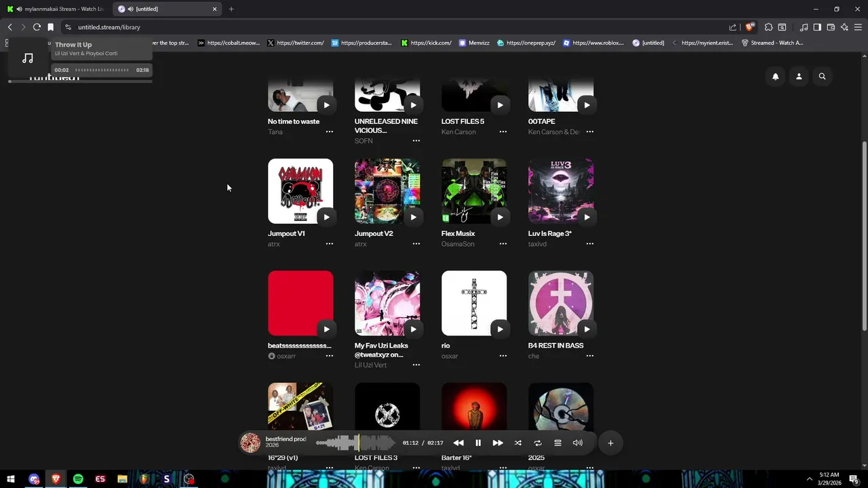Bookmark this page with bookmark icon

(50, 27)
